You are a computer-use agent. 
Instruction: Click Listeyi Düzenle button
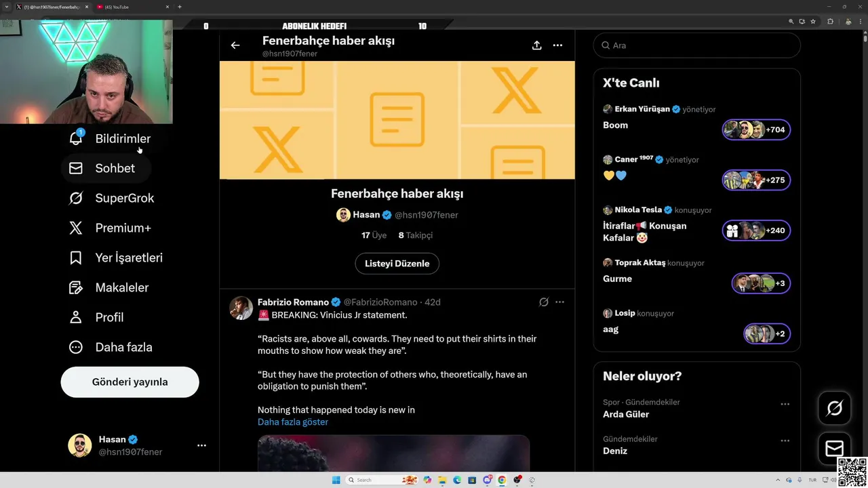point(397,264)
